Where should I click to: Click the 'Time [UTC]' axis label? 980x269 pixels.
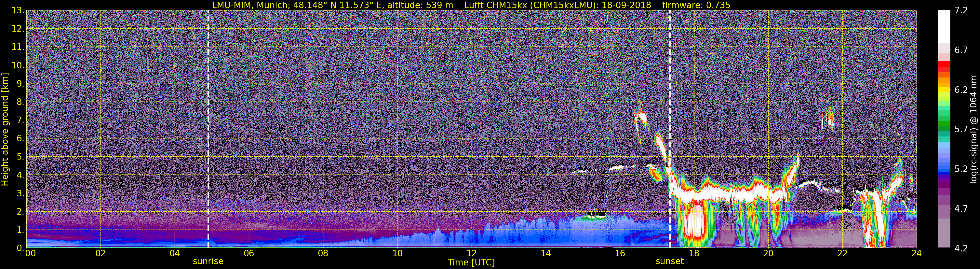click(471, 262)
